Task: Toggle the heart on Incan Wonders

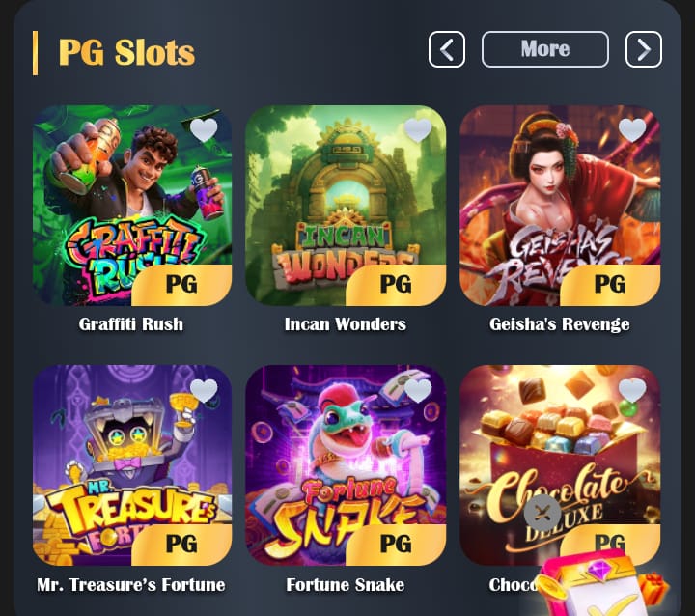Action: (x=418, y=130)
